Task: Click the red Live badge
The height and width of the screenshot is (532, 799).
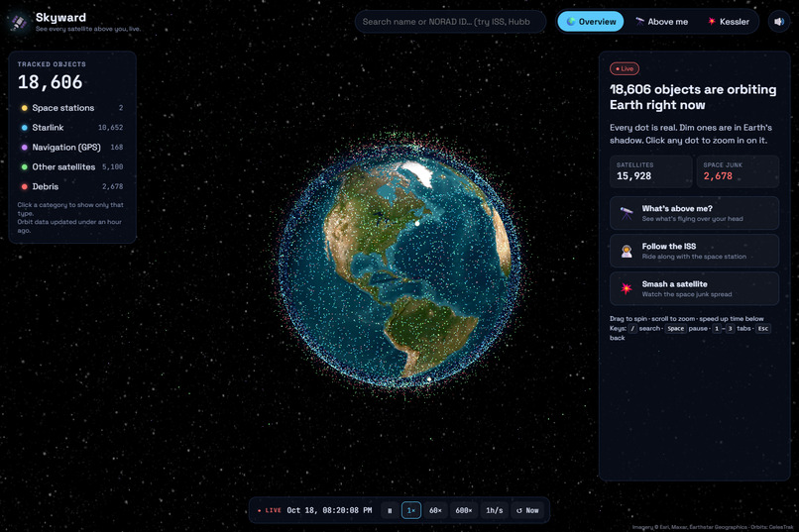Action: click(x=625, y=68)
